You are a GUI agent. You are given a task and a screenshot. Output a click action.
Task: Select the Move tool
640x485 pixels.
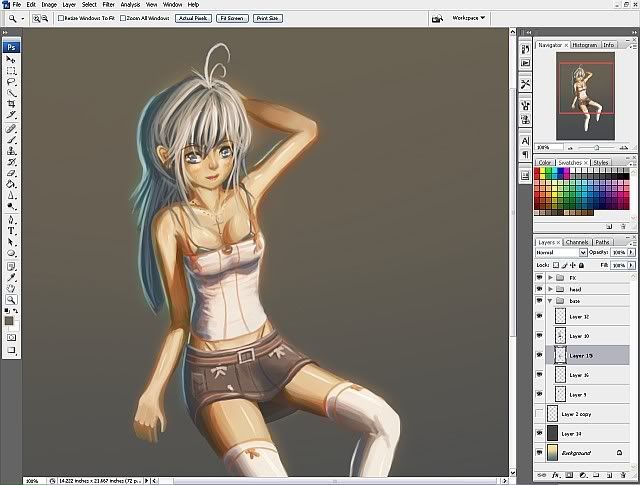11,60
